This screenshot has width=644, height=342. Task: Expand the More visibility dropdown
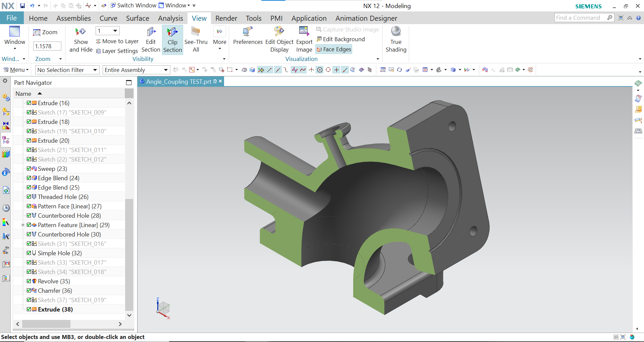click(219, 38)
